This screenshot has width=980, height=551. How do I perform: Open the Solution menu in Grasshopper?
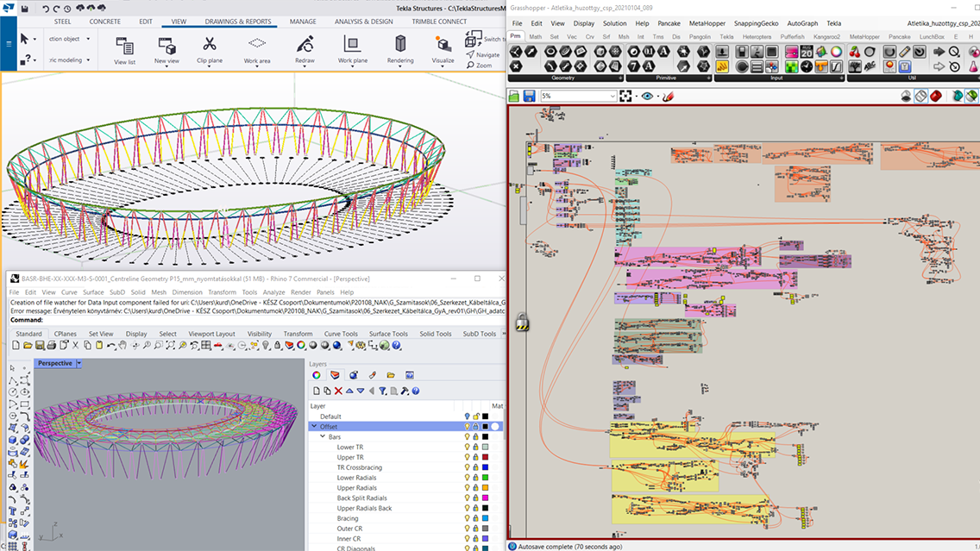(614, 23)
